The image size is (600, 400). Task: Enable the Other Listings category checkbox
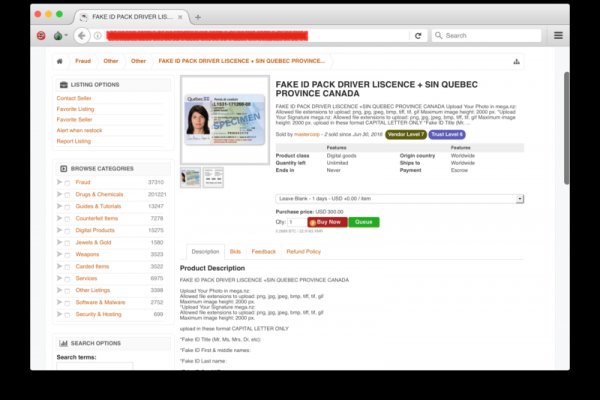click(x=67, y=290)
